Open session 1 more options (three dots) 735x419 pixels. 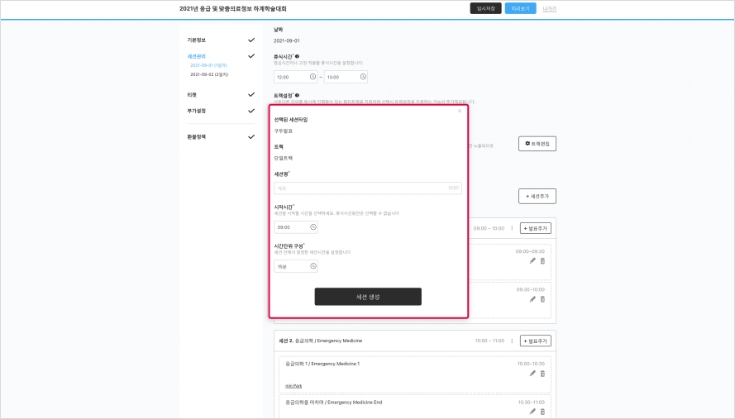click(x=511, y=228)
